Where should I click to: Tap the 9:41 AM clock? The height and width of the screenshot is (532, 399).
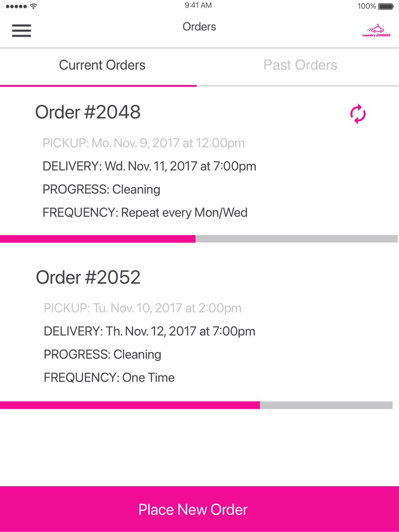click(198, 6)
